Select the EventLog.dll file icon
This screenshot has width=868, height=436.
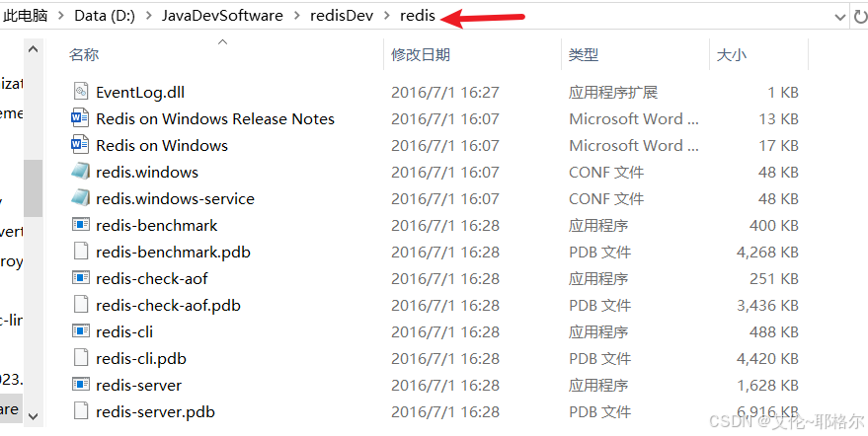pyautogui.click(x=81, y=92)
